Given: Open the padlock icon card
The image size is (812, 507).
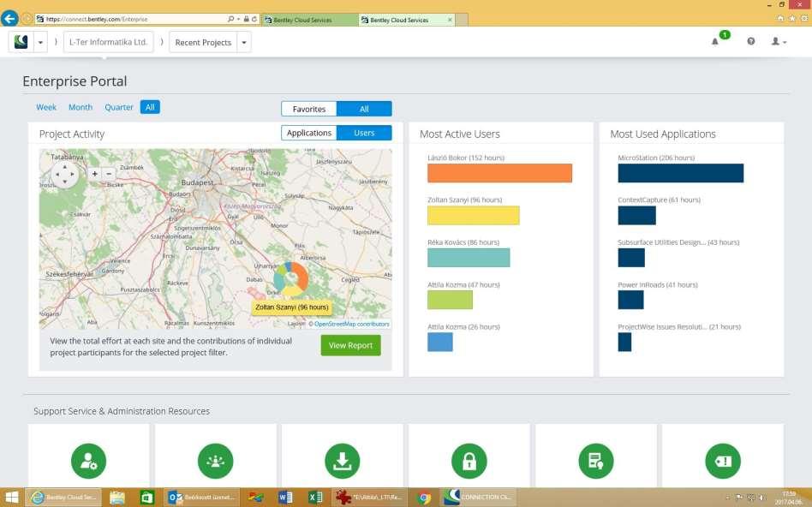Looking at the screenshot, I should [469, 461].
